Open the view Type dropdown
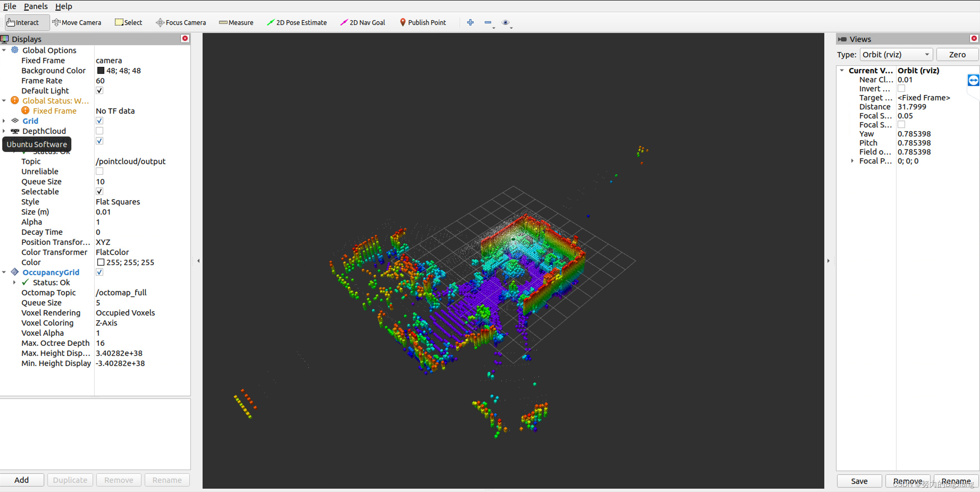The height and width of the screenshot is (492, 980). (896, 55)
